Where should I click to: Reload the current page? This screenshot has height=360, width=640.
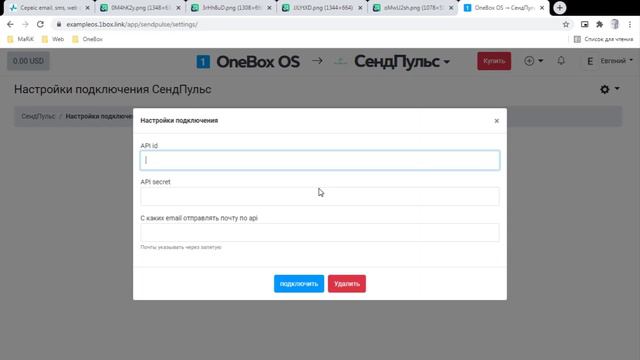40,24
